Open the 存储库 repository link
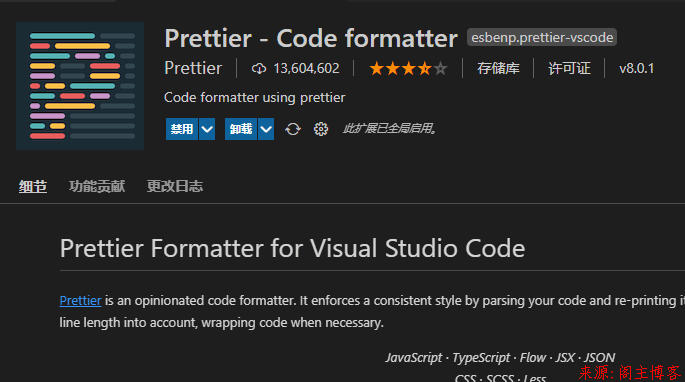 [x=498, y=69]
